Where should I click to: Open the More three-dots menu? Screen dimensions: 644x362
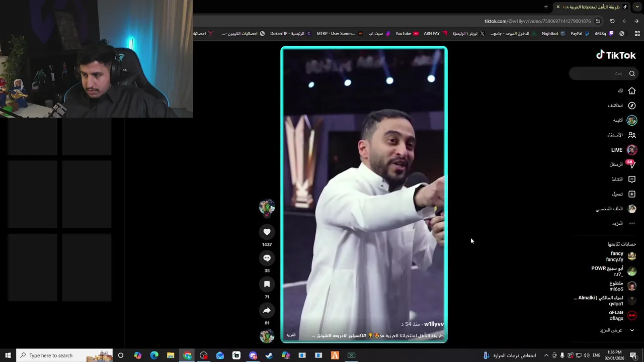(632, 223)
